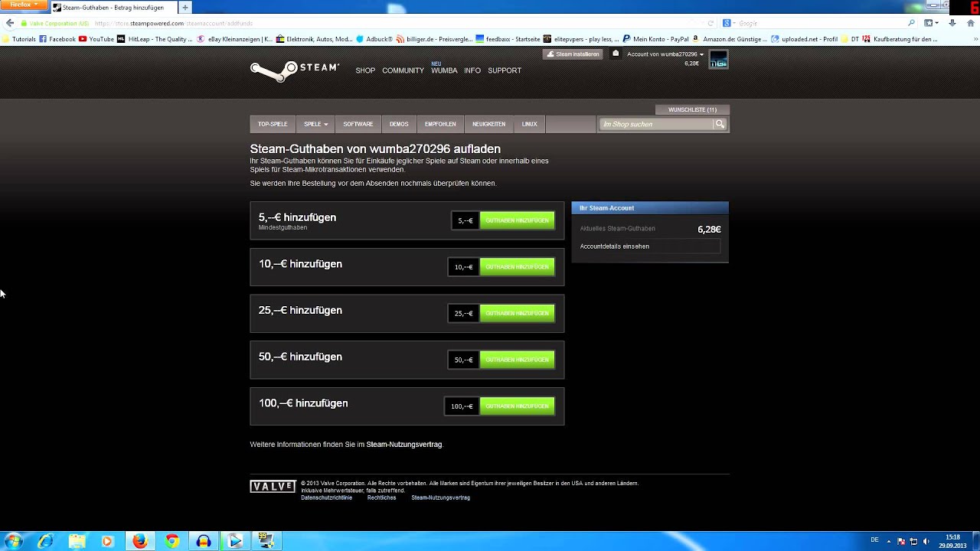980x551 pixels.
Task: Open the Tutorials bookmark folder
Action: tap(19, 39)
